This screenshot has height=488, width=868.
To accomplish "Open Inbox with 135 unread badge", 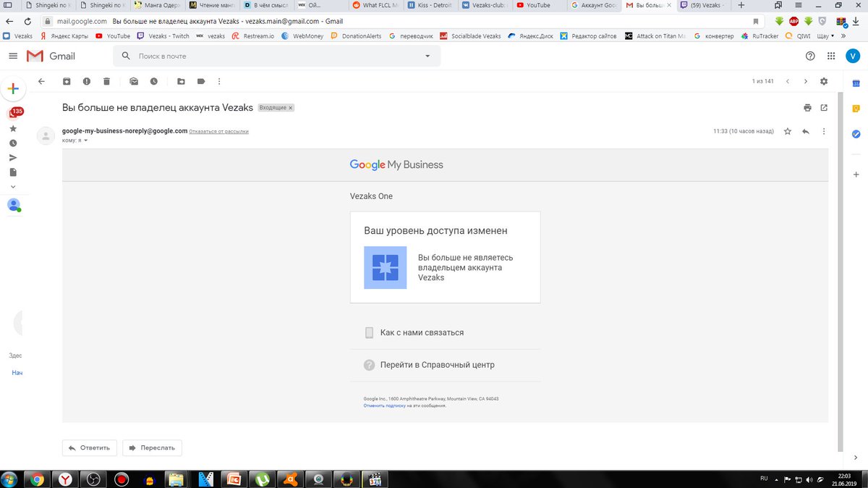I will pyautogui.click(x=14, y=113).
